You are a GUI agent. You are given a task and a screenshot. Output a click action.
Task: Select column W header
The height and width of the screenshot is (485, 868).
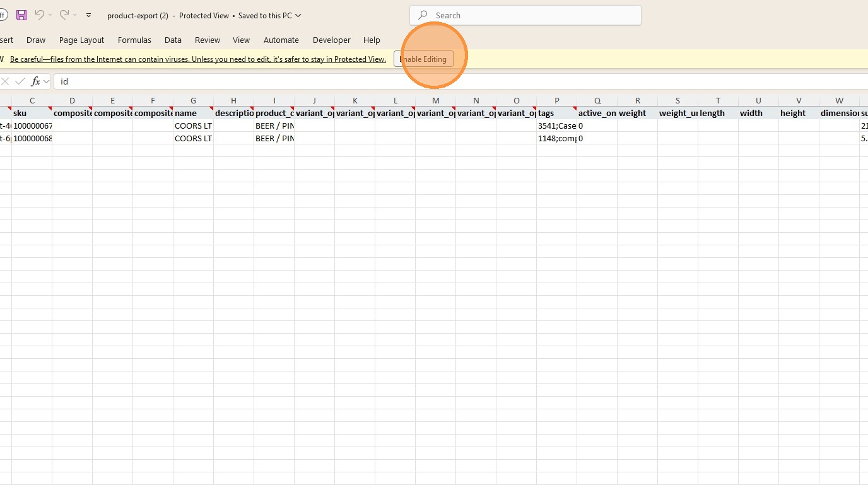[840, 100]
